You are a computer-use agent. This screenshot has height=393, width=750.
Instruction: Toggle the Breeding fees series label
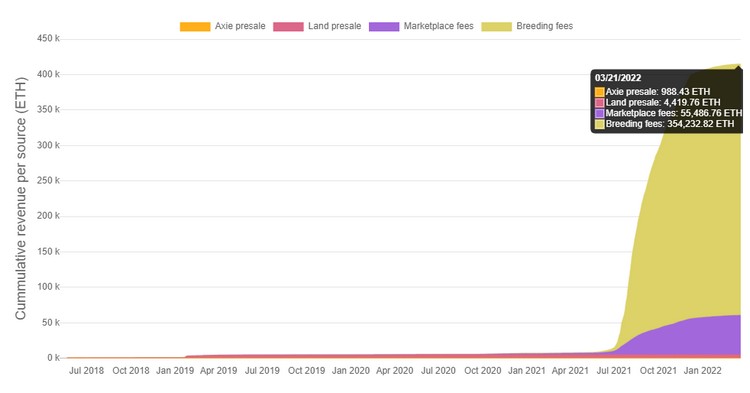point(544,26)
